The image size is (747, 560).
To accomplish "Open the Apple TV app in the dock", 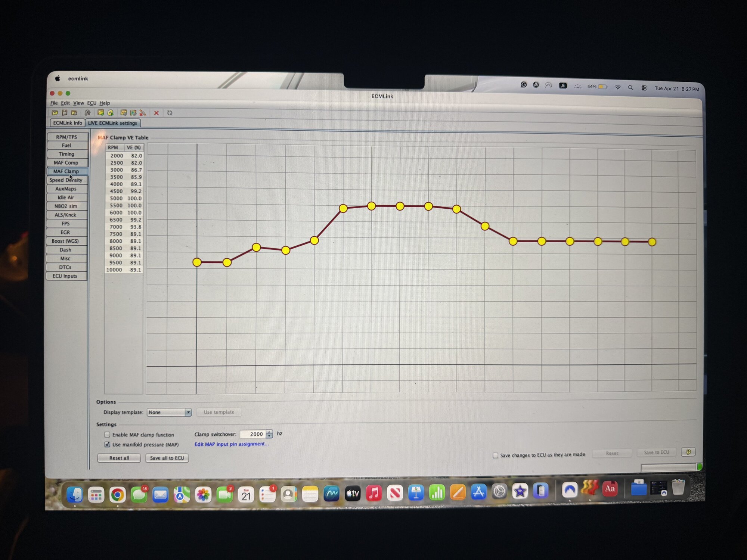I will pos(353,494).
